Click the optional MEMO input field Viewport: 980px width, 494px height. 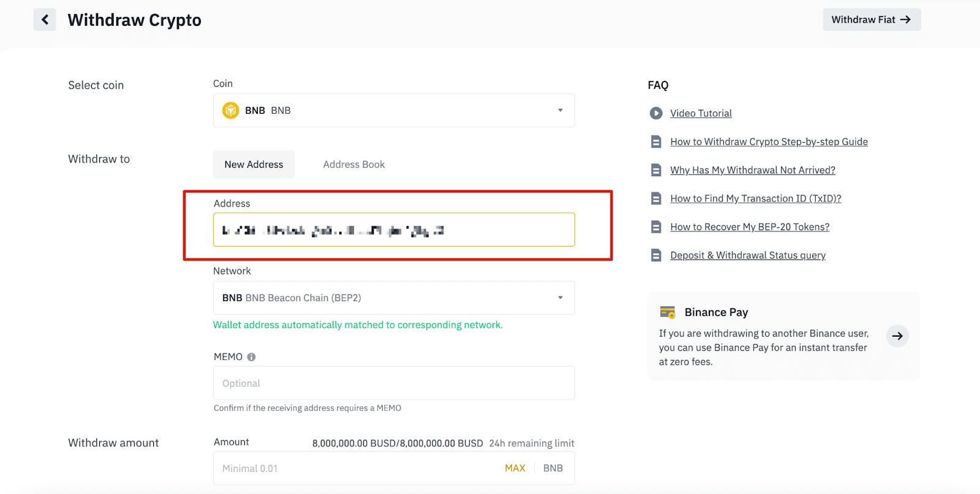pos(394,383)
